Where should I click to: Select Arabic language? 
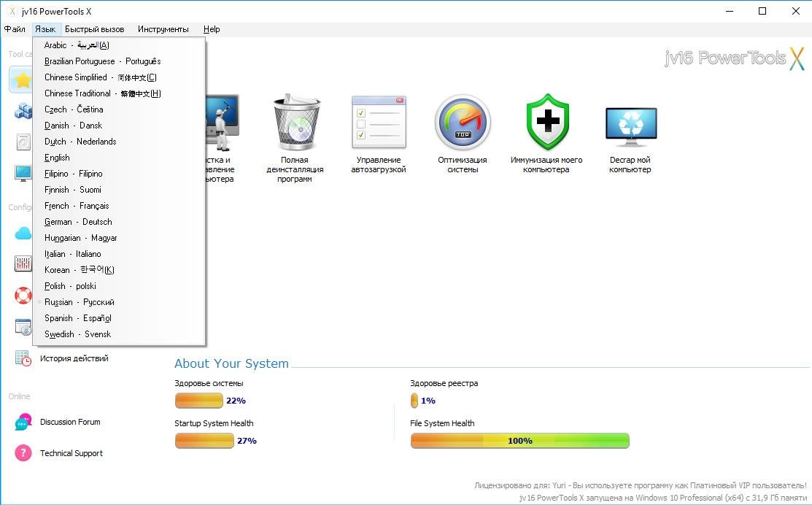coord(119,45)
